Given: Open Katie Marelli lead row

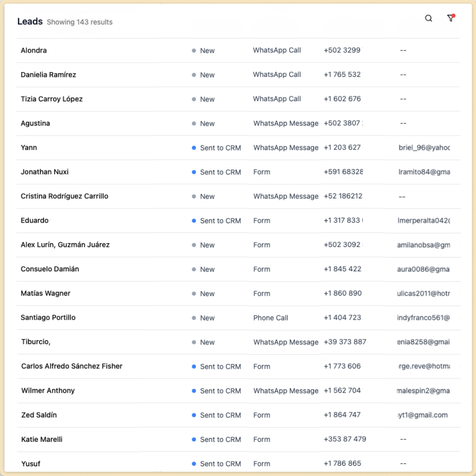Looking at the screenshot, I should (x=42, y=439).
